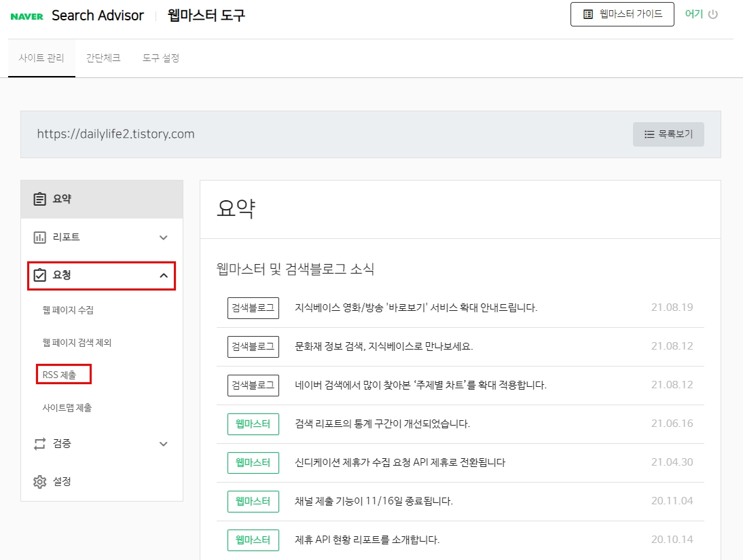The width and height of the screenshot is (743, 560).
Task: Open 채널 제출 기능 종료 notice
Action: coord(374,501)
